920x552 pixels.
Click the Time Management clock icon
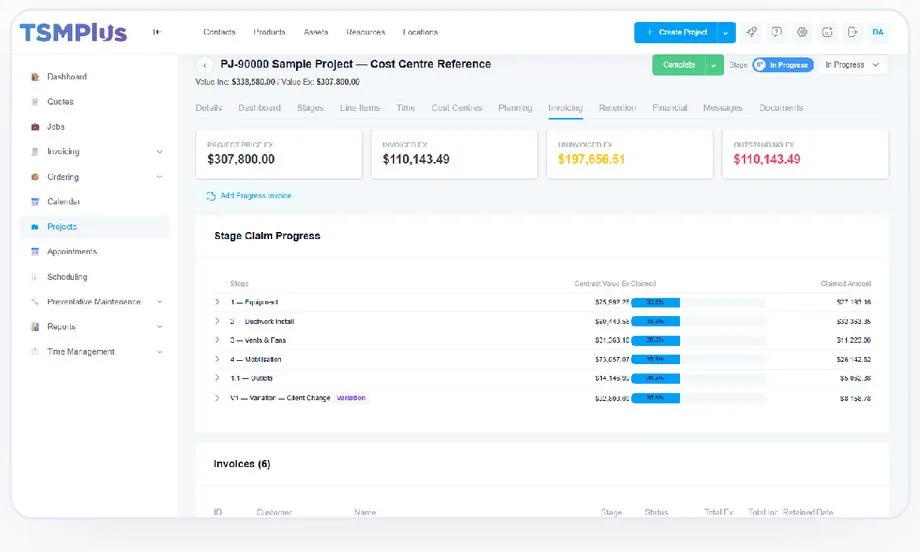tap(35, 351)
